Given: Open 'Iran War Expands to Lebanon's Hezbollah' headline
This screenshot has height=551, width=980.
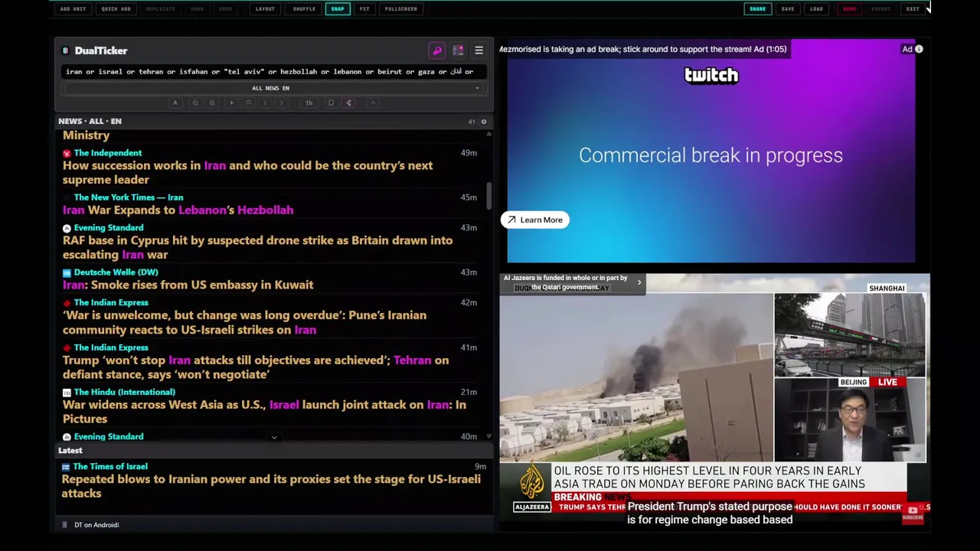Looking at the screenshot, I should [178, 210].
